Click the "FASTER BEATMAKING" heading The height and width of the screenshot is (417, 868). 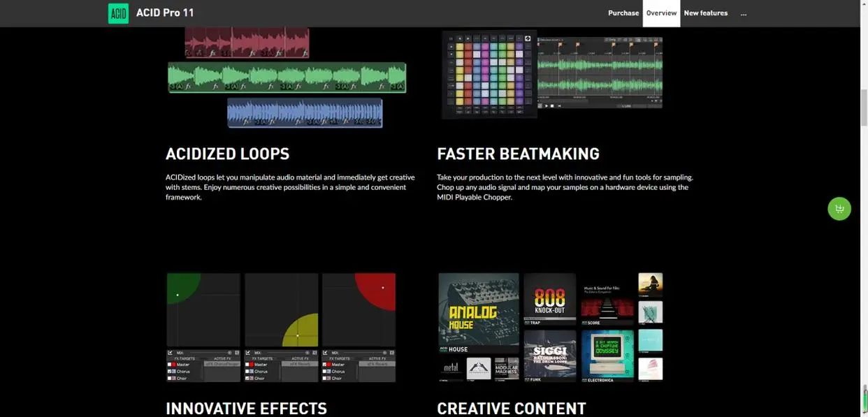[x=518, y=154]
